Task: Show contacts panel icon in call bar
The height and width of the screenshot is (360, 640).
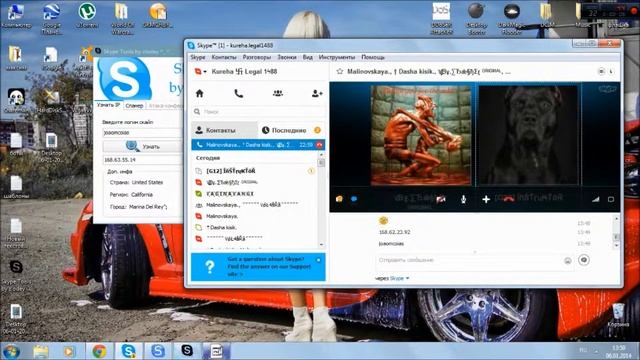Action: tap(339, 199)
